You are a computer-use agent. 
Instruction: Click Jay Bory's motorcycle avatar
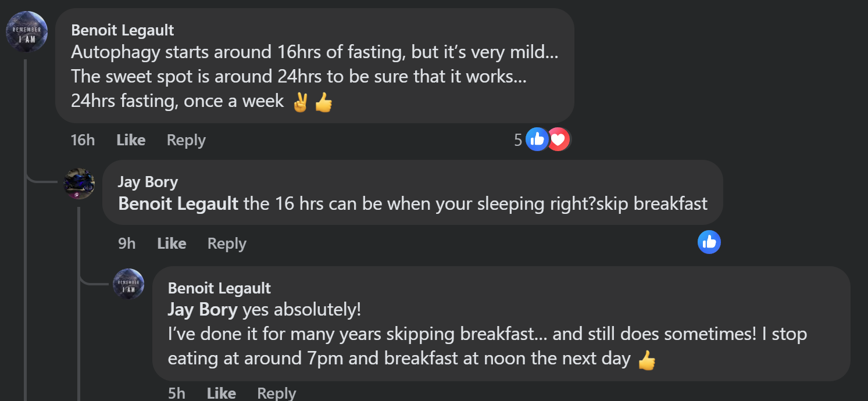[79, 184]
